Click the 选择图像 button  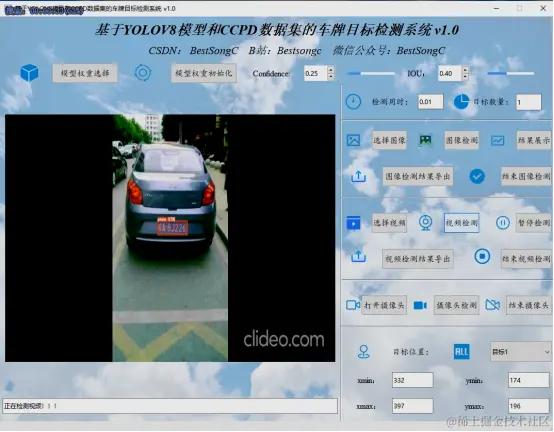(x=389, y=140)
